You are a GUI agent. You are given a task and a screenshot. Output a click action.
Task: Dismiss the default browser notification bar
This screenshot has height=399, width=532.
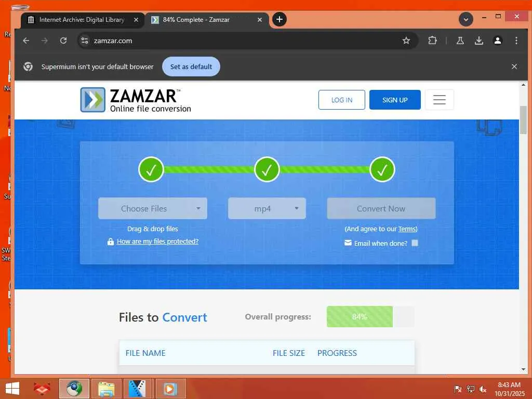coord(514,66)
